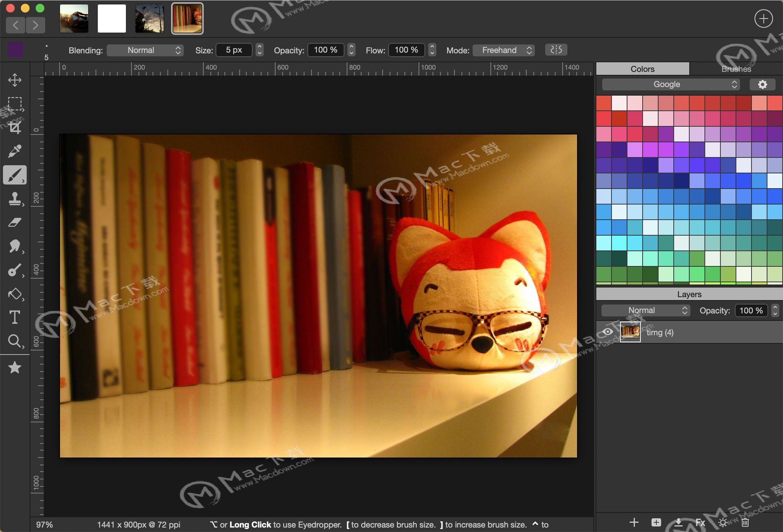Screen dimensions: 783x532
Task: Open the Blending mode dropdown
Action: 145,50
